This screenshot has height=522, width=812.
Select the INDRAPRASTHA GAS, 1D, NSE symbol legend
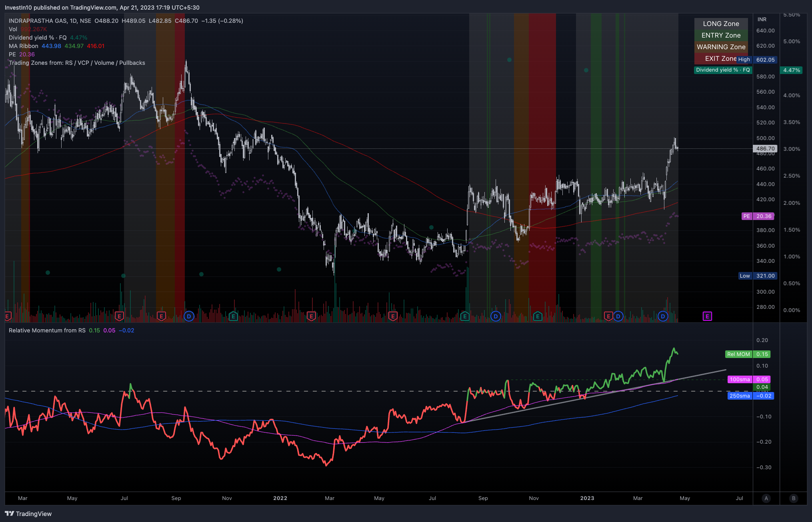coord(50,21)
